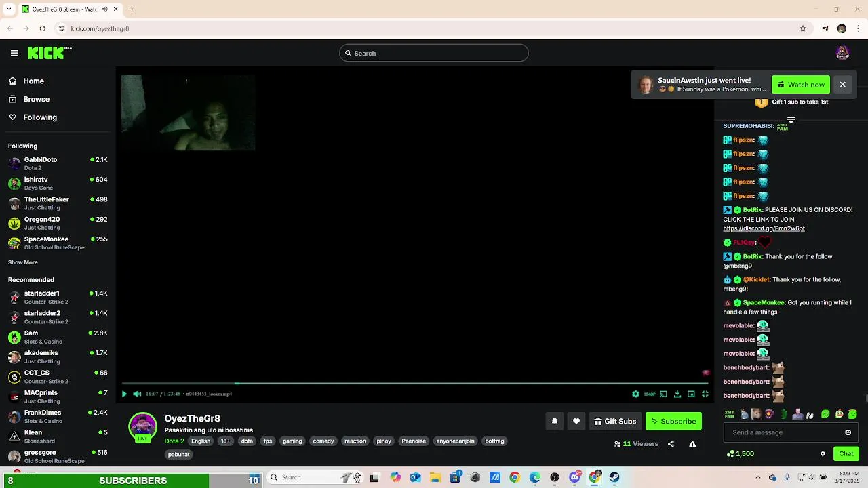This screenshot has width=868, height=488.
Task: Click the 1,500 channel points balance
Action: 740,454
